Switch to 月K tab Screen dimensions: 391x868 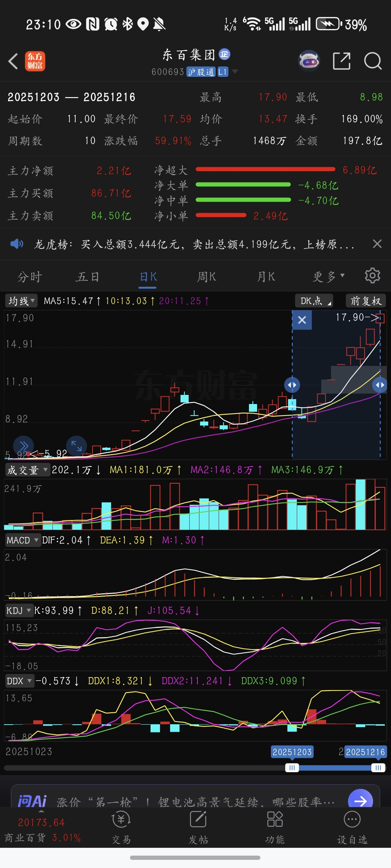tap(266, 277)
